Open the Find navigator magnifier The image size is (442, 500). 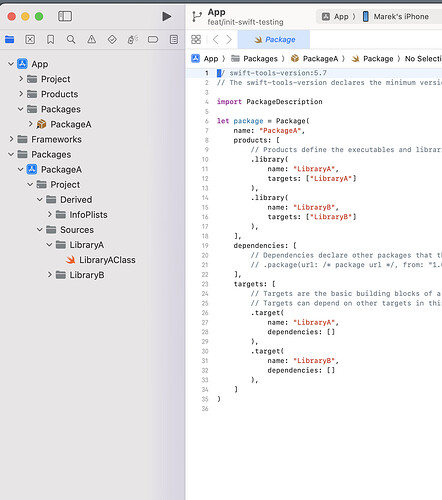(71, 40)
